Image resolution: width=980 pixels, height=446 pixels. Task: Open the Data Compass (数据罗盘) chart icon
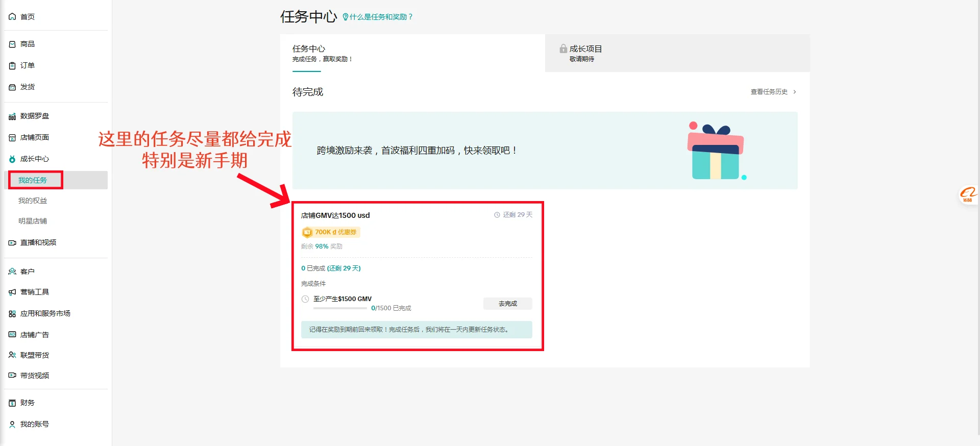point(12,116)
